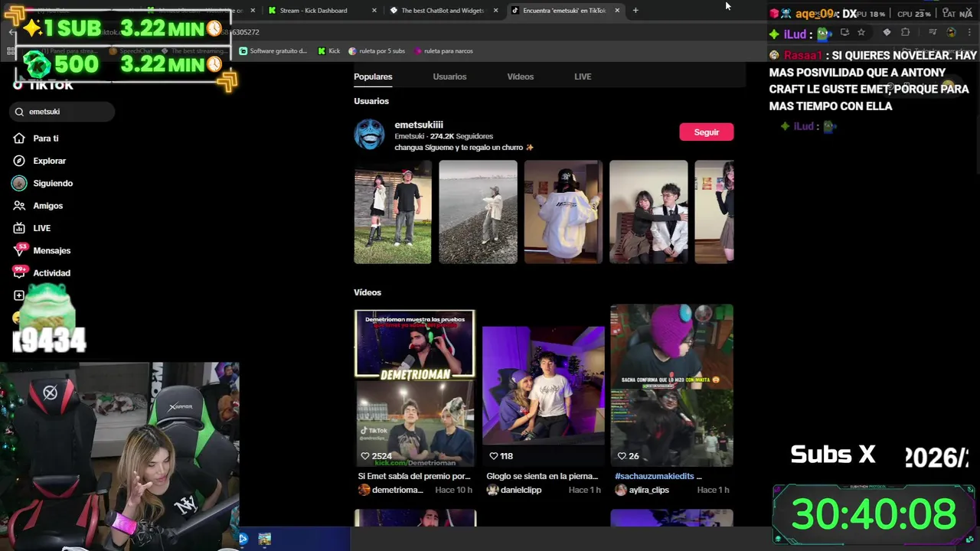Click the Si Emet sabía del premio caption
This screenshot has width=980, height=551.
point(414,476)
